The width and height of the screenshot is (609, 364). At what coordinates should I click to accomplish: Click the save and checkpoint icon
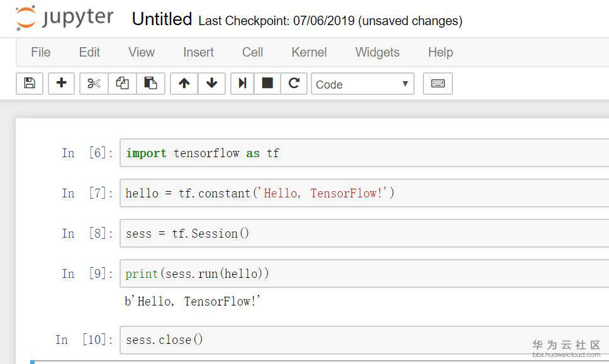tap(30, 84)
